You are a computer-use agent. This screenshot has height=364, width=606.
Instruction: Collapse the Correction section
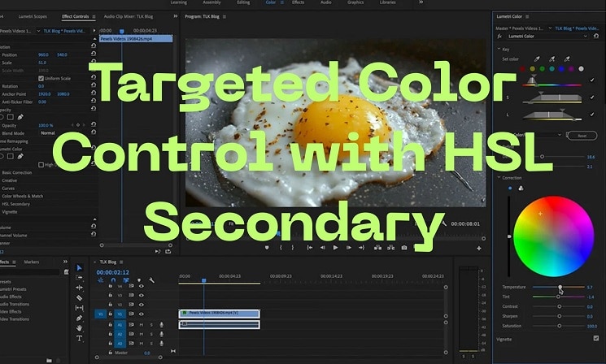point(499,178)
